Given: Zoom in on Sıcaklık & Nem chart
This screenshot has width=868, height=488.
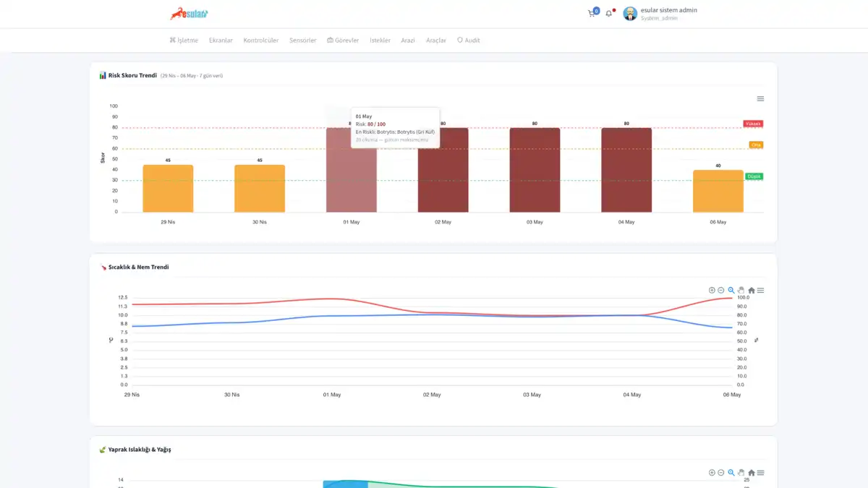Looking at the screenshot, I should pos(712,290).
